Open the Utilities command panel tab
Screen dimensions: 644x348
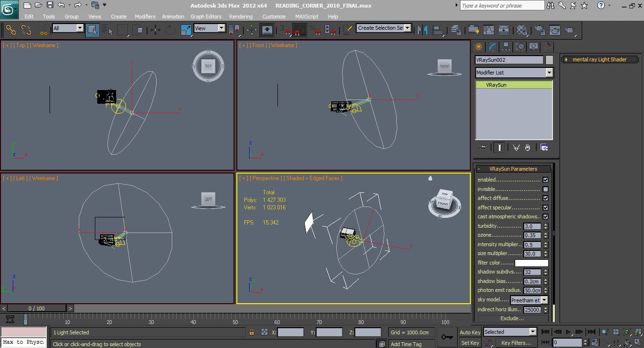(x=547, y=47)
